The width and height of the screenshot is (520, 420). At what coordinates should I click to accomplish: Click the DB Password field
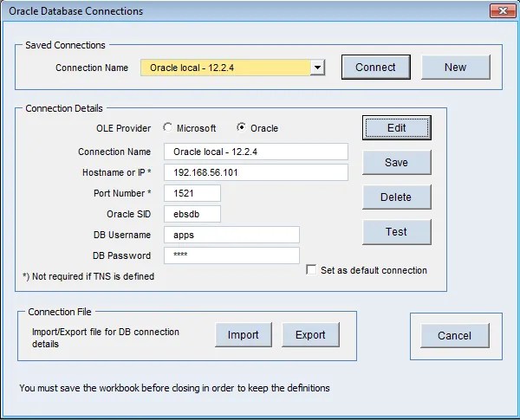pyautogui.click(x=231, y=255)
